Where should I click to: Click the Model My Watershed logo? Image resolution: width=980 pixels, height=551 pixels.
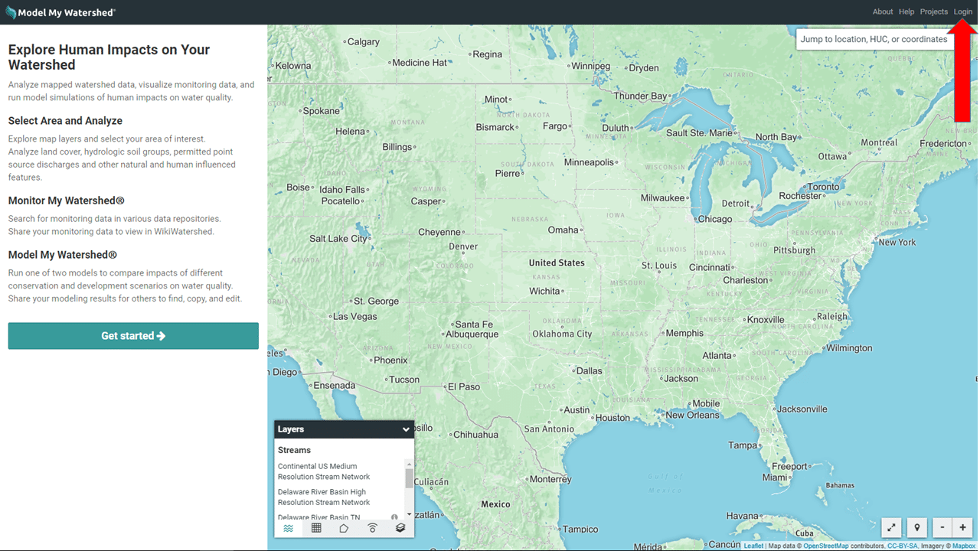[x=60, y=11]
